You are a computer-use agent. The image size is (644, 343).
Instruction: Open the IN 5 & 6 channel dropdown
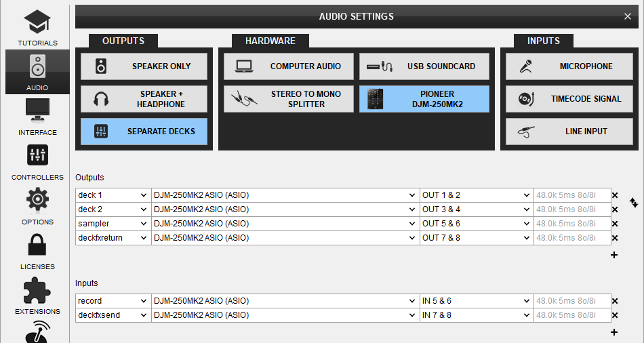pyautogui.click(x=477, y=301)
